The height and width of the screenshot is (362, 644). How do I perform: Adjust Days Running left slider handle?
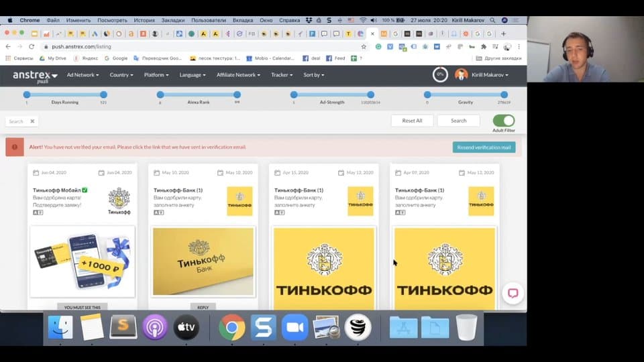[27, 95]
